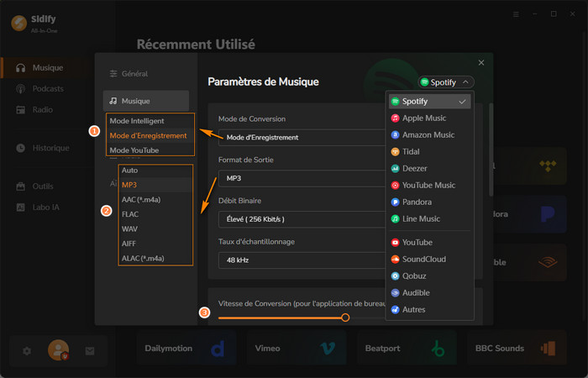Open the Format de Sortie MP3 dropdown
588x378 pixels.
[298, 178]
